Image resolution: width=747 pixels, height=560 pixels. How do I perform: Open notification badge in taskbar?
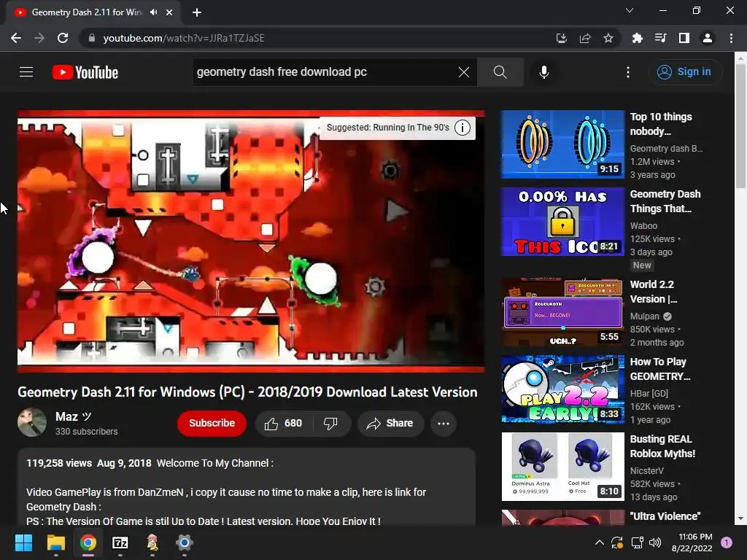(727, 542)
